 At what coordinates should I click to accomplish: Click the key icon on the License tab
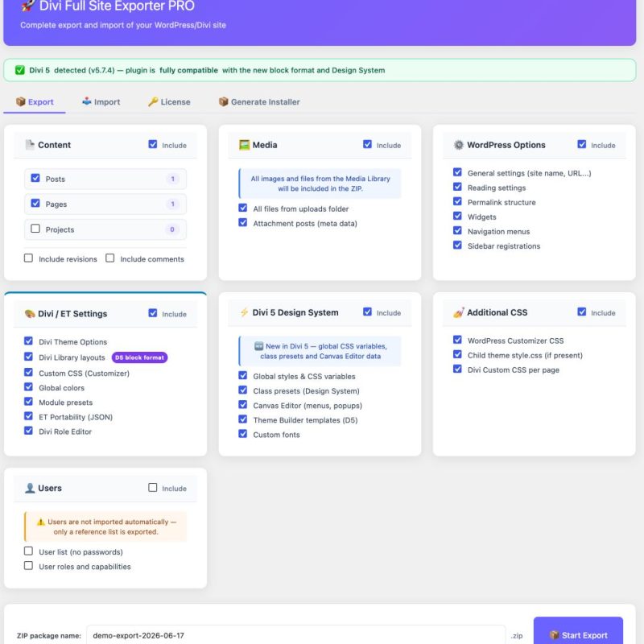(x=153, y=101)
